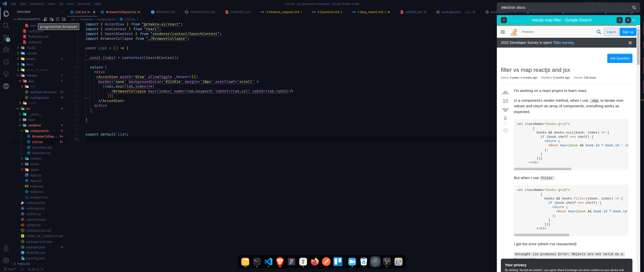Open the Extensions view
This screenshot has height=272, width=644.
pos(6,62)
